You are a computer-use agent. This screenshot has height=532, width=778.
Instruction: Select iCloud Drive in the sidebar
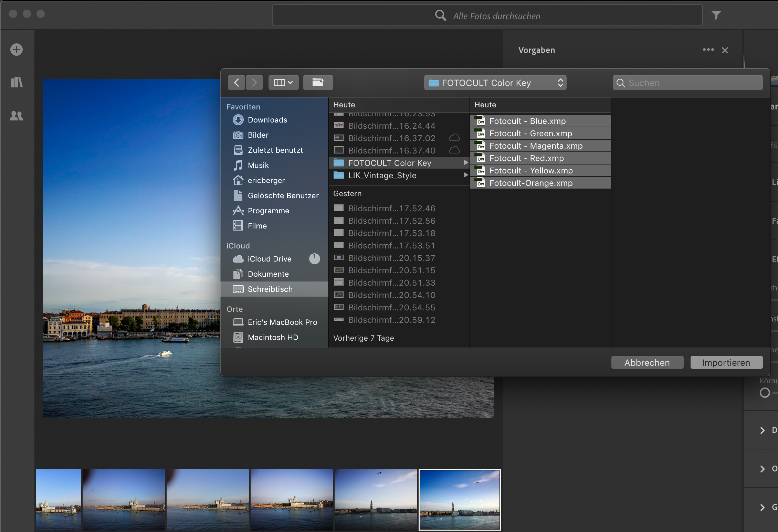point(269,259)
